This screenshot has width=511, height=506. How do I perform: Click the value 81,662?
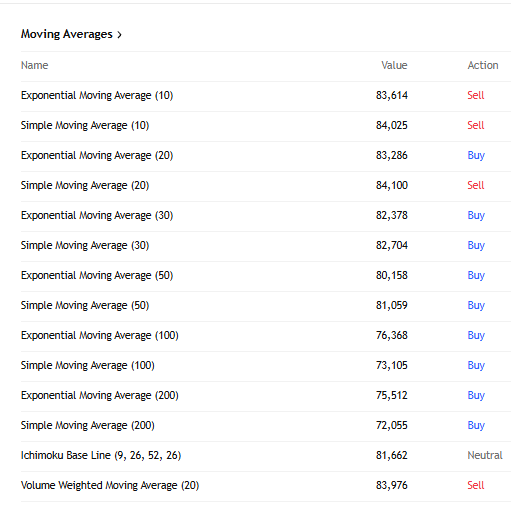[x=392, y=455]
